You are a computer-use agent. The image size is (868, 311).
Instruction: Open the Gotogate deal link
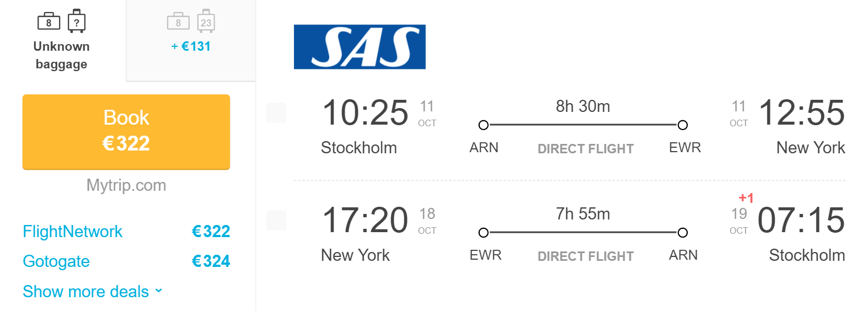point(56,261)
